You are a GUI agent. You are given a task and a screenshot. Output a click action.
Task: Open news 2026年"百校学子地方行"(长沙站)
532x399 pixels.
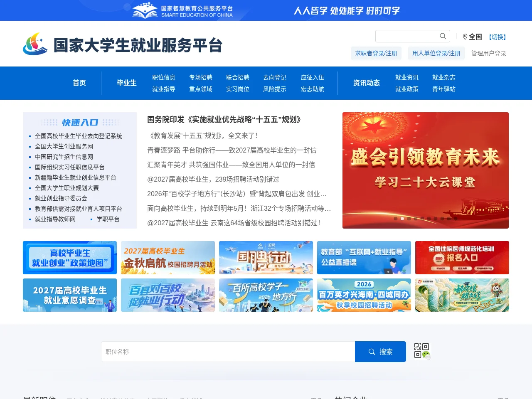(237, 194)
